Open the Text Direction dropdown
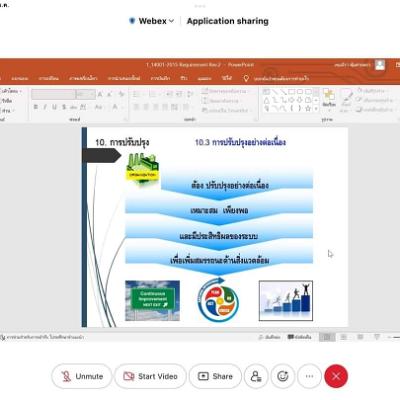This screenshot has width=400, height=400. click(224, 91)
